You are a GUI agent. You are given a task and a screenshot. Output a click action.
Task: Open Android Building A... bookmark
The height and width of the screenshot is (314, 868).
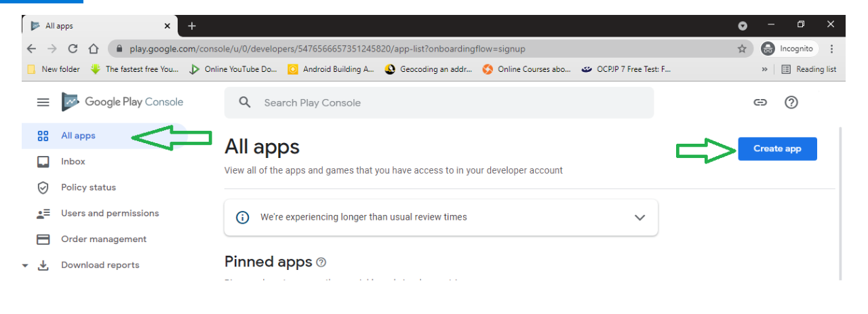[331, 69]
